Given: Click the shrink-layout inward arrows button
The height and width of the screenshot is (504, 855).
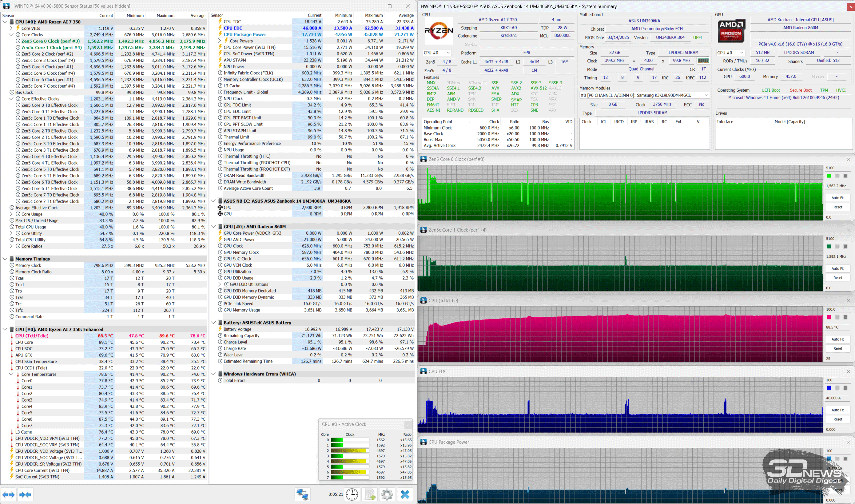Looking at the screenshot, I should [x=25, y=494].
